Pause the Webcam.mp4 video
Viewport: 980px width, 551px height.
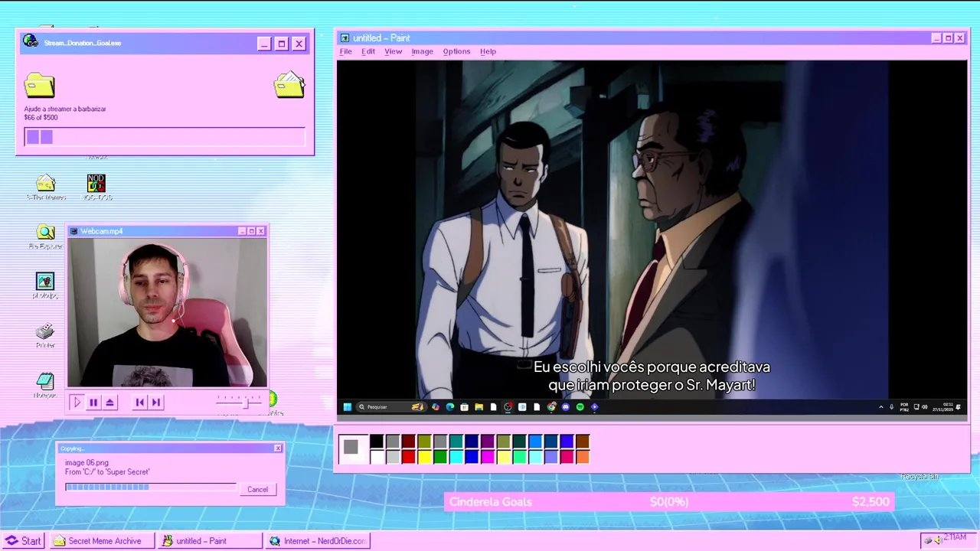[93, 403]
